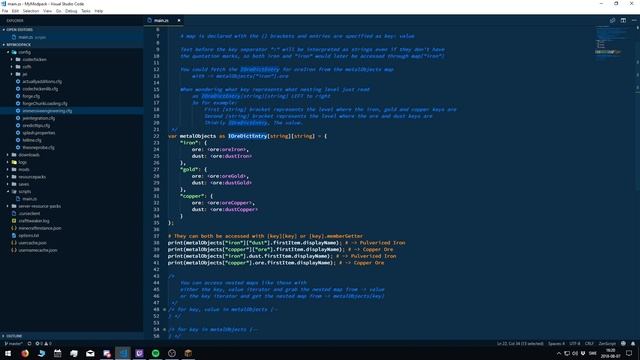
Task: Open the Windows Start menu
Action: [x=8, y=353]
